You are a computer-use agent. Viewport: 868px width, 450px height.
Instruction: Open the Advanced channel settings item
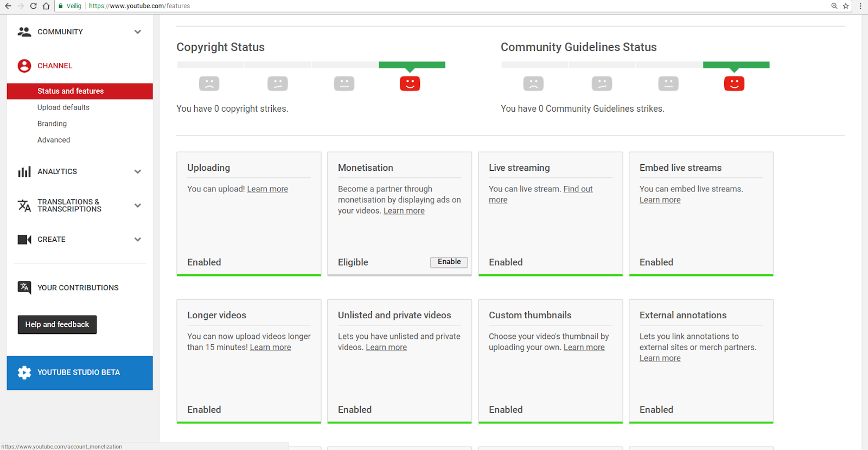click(54, 140)
